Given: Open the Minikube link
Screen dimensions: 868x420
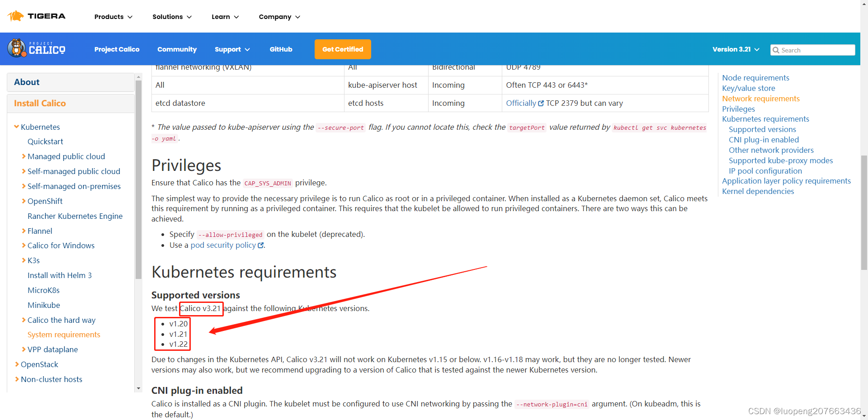Looking at the screenshot, I should (44, 305).
